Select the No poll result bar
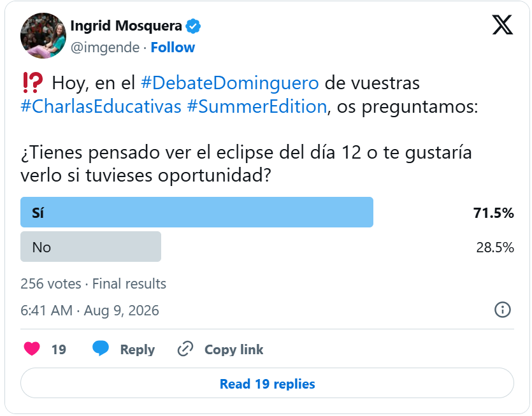The width and height of the screenshot is (532, 416). (x=90, y=247)
